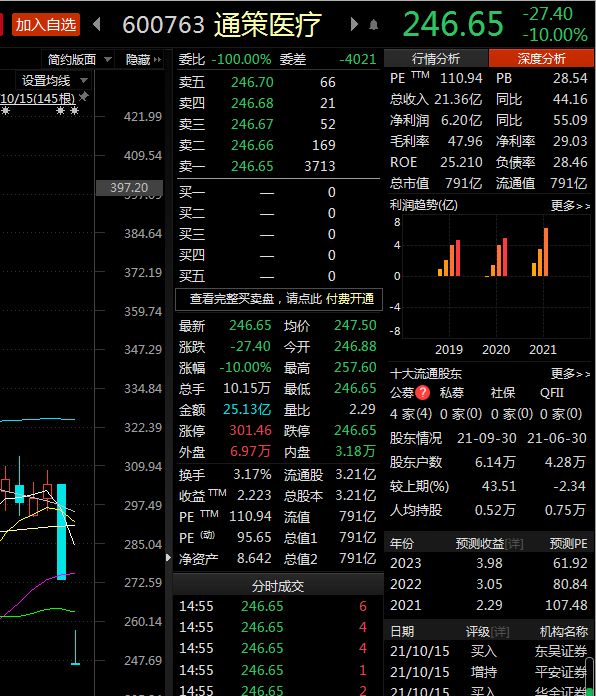Click 2021 profit bar group

point(540,252)
